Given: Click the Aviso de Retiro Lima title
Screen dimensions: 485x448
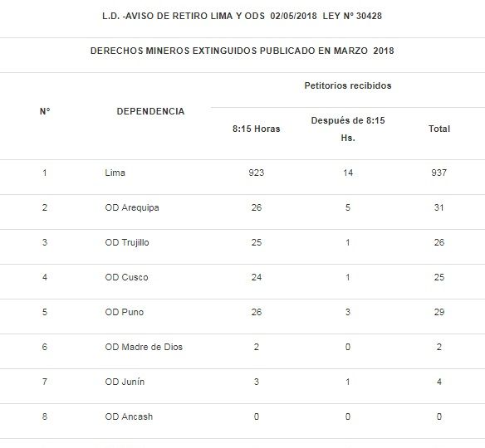Looking at the screenshot, I should click(x=242, y=16).
